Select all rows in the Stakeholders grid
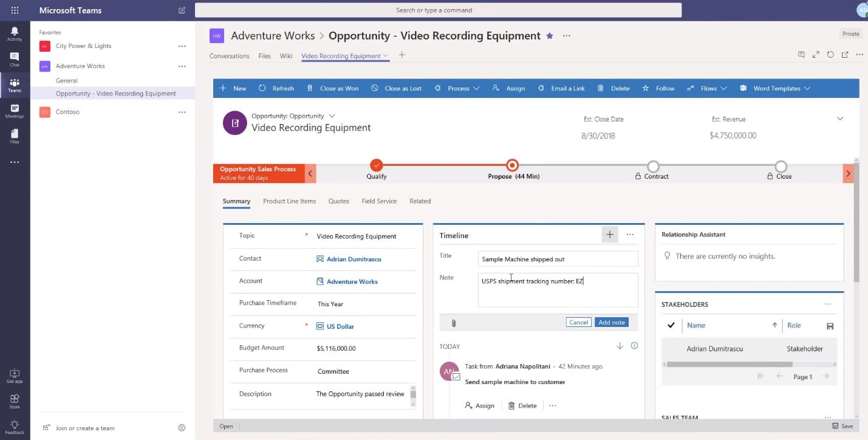This screenshot has height=440, width=868. click(671, 325)
